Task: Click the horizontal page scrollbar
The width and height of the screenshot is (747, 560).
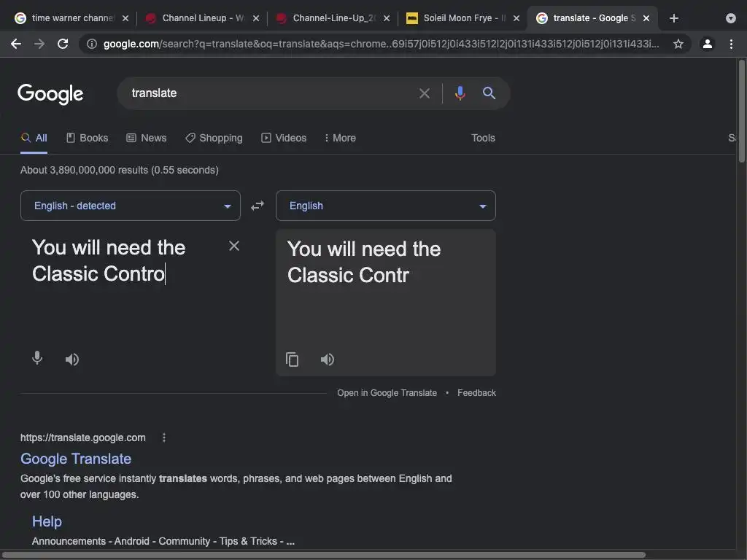Action: [324, 555]
